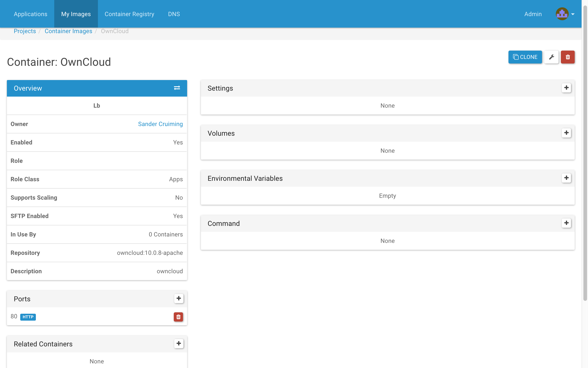Clone the OwnCloud container
Image resolution: width=588 pixels, height=368 pixels.
pyautogui.click(x=525, y=57)
